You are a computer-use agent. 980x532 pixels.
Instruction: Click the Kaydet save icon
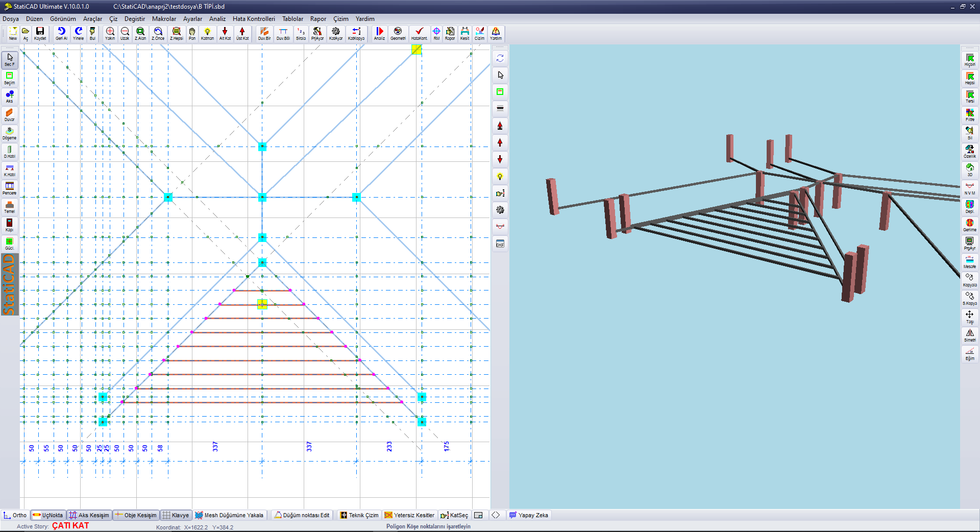pos(40,33)
